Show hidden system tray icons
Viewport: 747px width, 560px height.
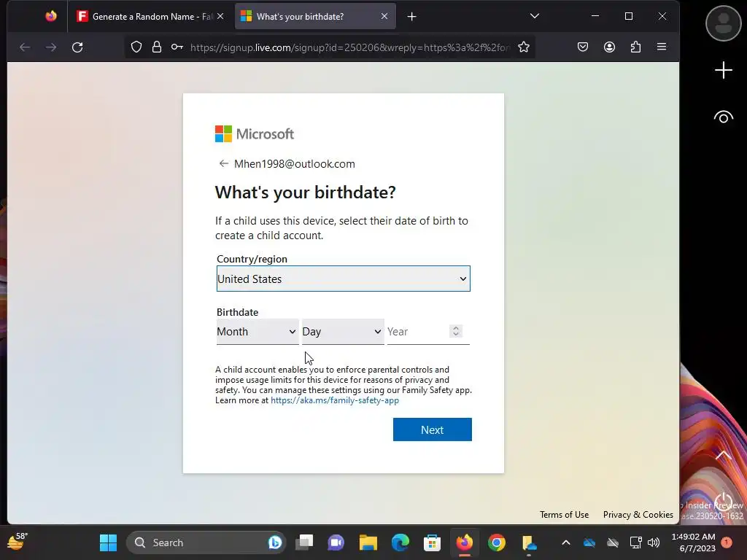(x=566, y=542)
